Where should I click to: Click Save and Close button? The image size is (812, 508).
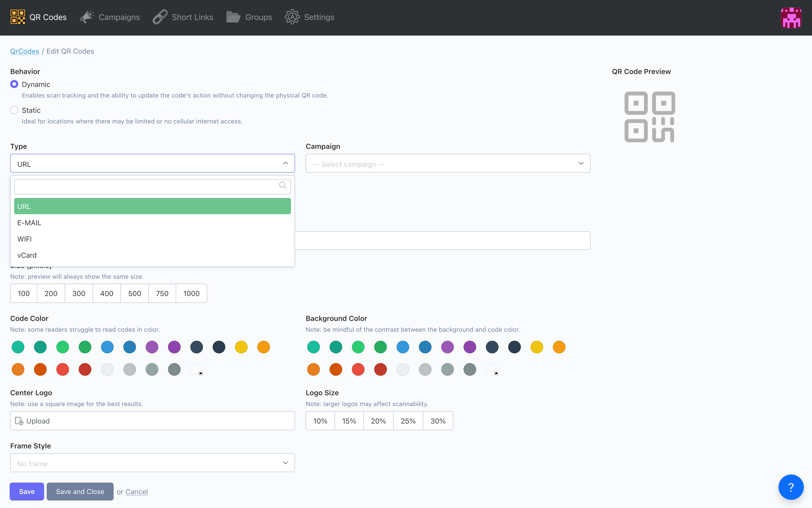80,492
